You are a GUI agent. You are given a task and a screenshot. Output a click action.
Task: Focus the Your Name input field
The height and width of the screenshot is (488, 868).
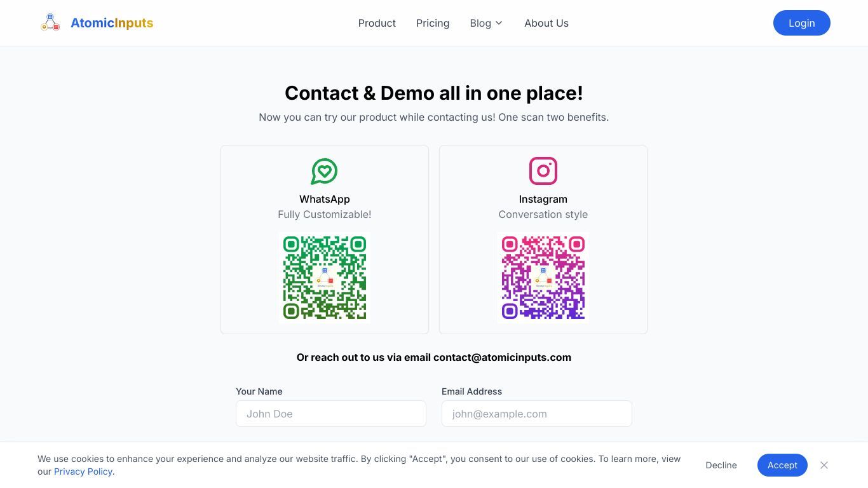point(331,414)
